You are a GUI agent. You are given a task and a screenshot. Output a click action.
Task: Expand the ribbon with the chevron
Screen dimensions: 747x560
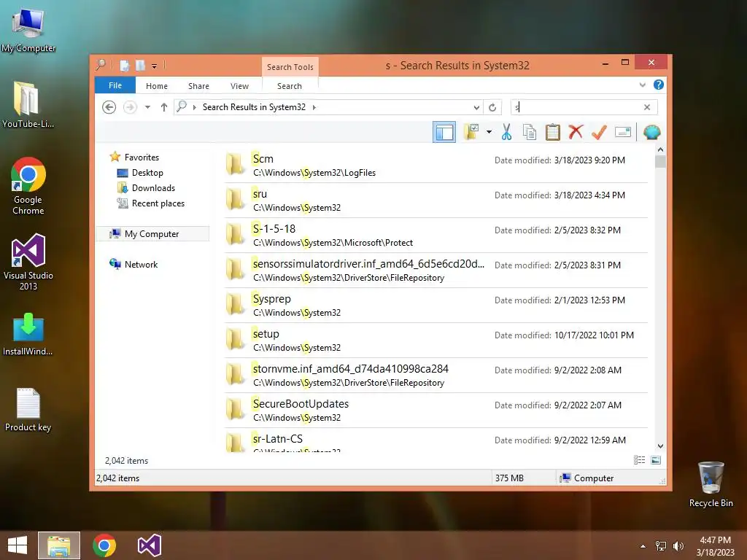point(642,85)
